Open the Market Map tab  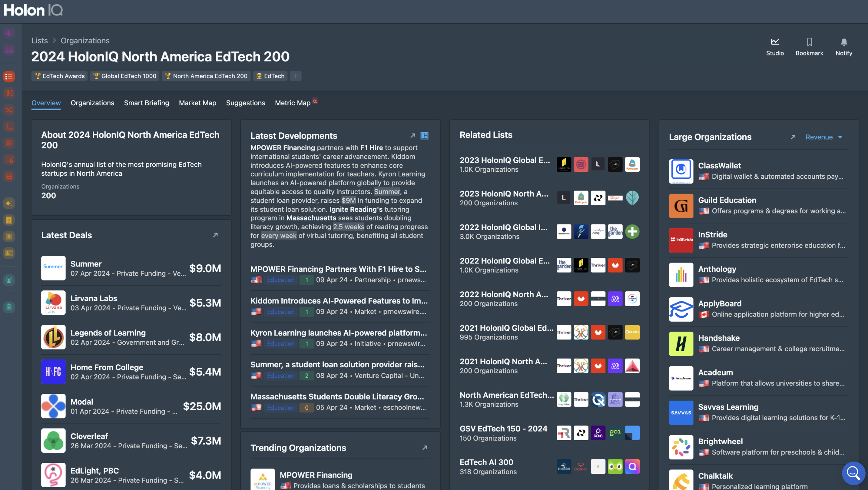197,103
